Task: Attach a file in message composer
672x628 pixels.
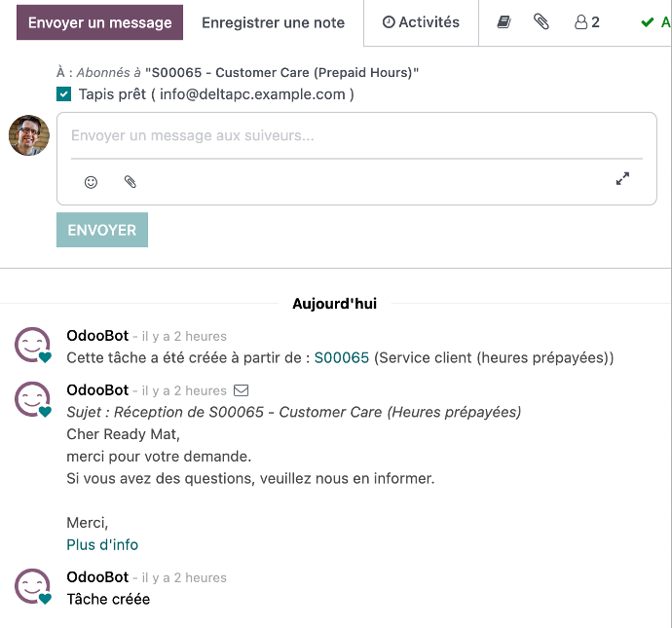Action: pyautogui.click(x=131, y=181)
